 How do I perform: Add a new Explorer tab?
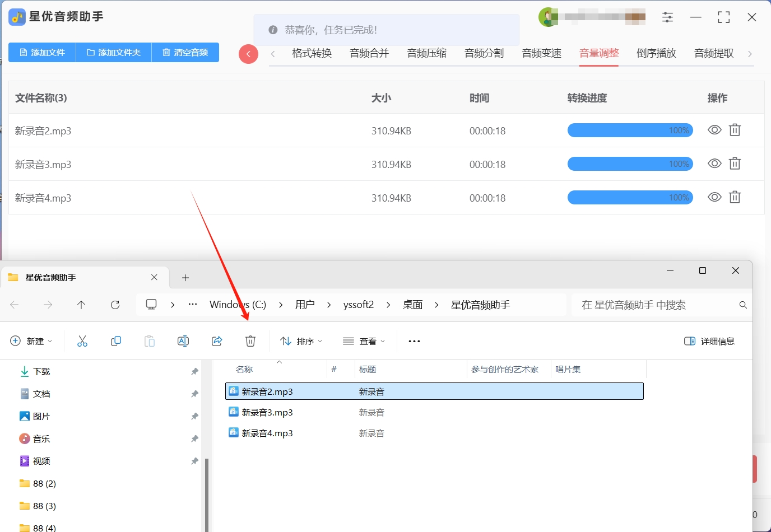click(185, 278)
